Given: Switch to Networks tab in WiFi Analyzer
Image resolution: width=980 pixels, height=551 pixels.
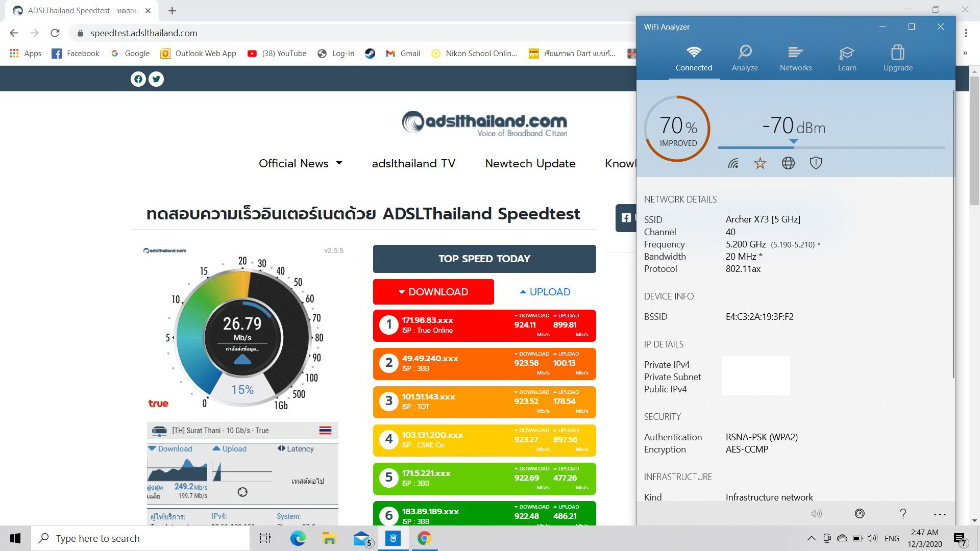Looking at the screenshot, I should (796, 58).
